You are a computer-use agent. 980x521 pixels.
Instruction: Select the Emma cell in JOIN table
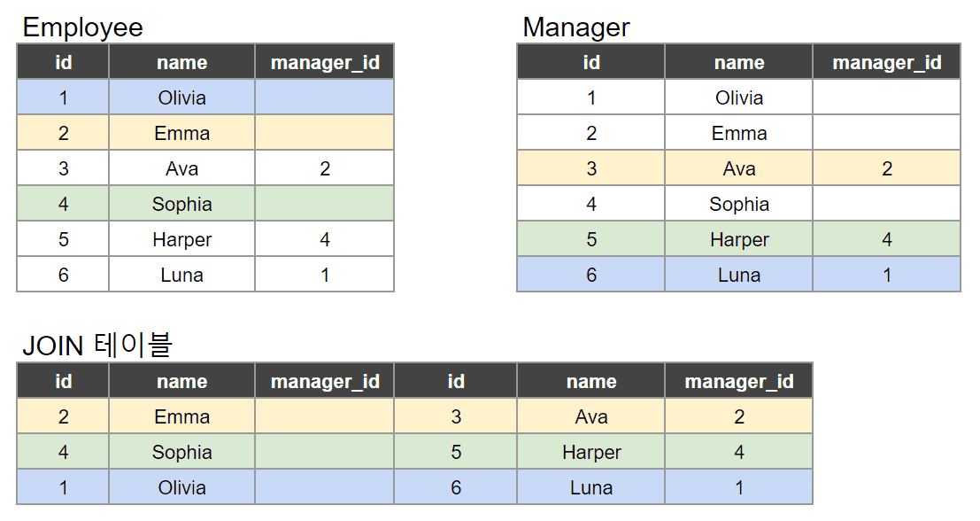click(181, 416)
